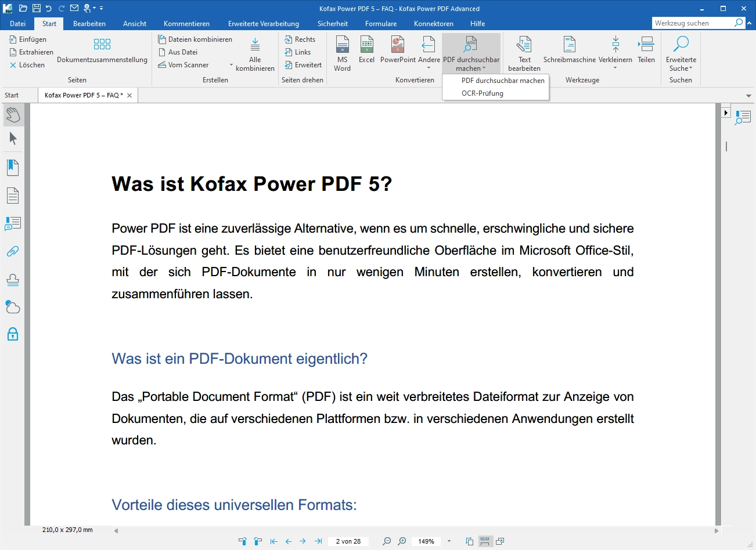Screen dimensions: 756x550
Task: Select the hand pan tool in sidebar
Action: point(13,115)
